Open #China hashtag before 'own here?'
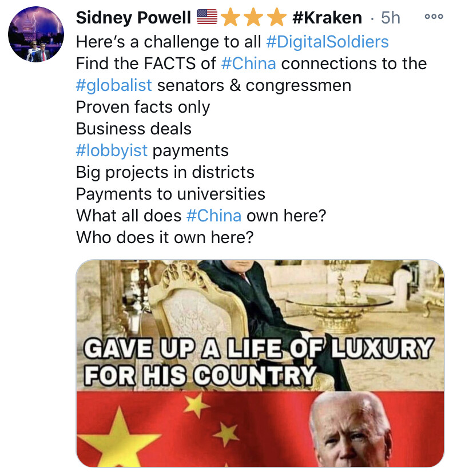Screen dimensions: 449x476 pos(214,216)
